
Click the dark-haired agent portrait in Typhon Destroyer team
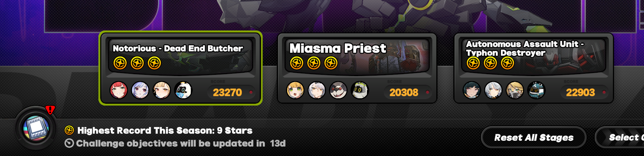pyautogui.click(x=472, y=90)
